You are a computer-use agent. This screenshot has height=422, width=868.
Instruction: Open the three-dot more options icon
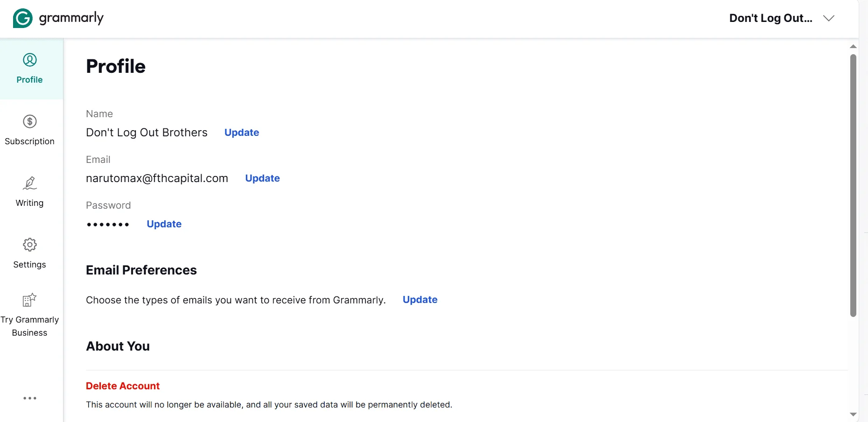pos(30,398)
